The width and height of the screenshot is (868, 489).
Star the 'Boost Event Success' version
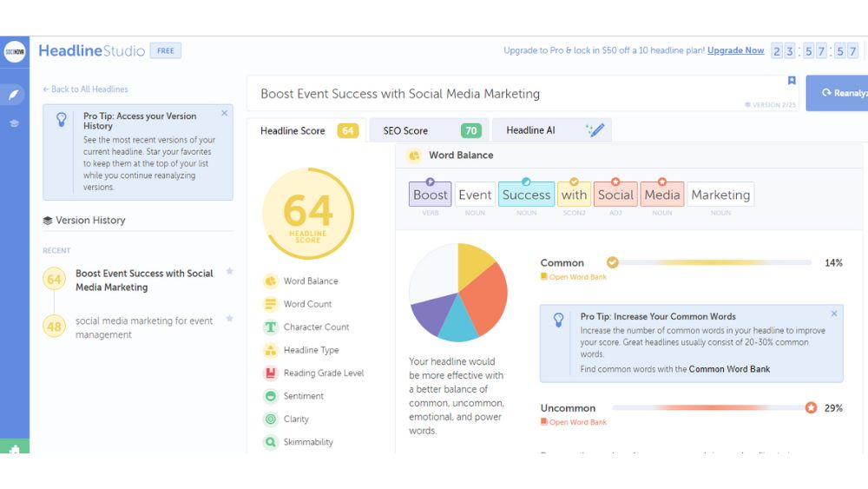[229, 272]
